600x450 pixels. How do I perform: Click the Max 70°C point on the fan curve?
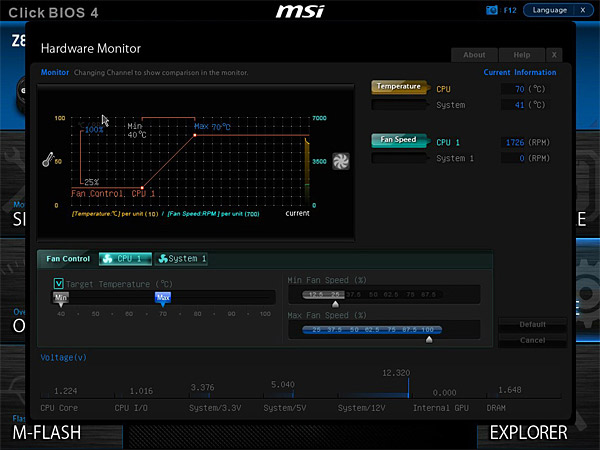click(x=195, y=135)
